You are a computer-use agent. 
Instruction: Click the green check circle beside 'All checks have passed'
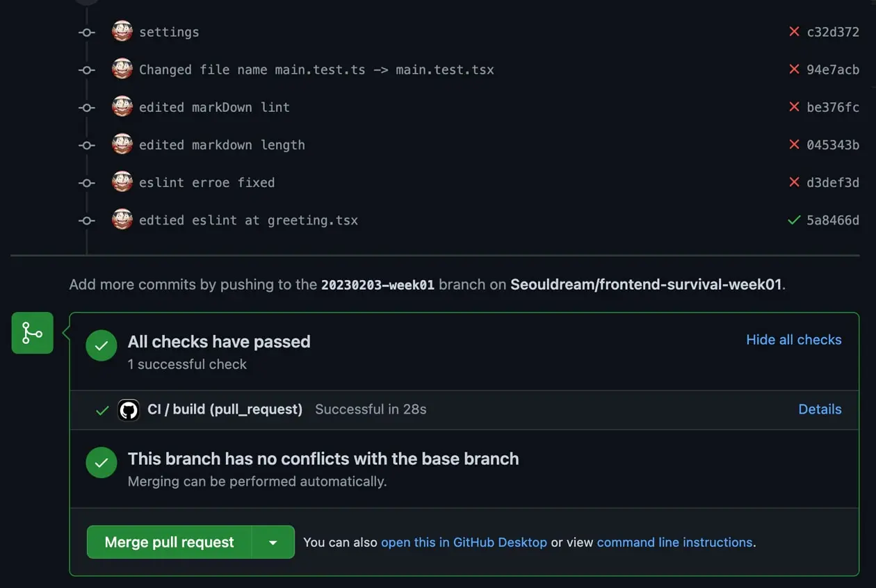(x=102, y=345)
